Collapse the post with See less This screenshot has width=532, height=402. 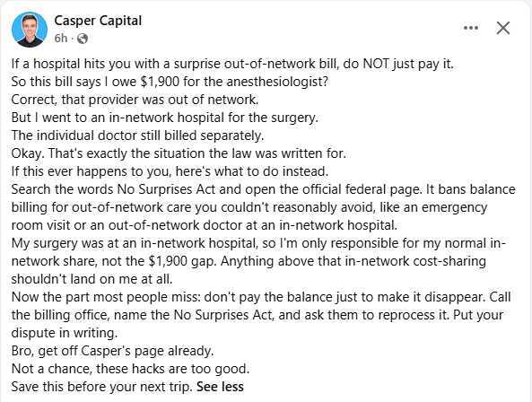click(220, 387)
